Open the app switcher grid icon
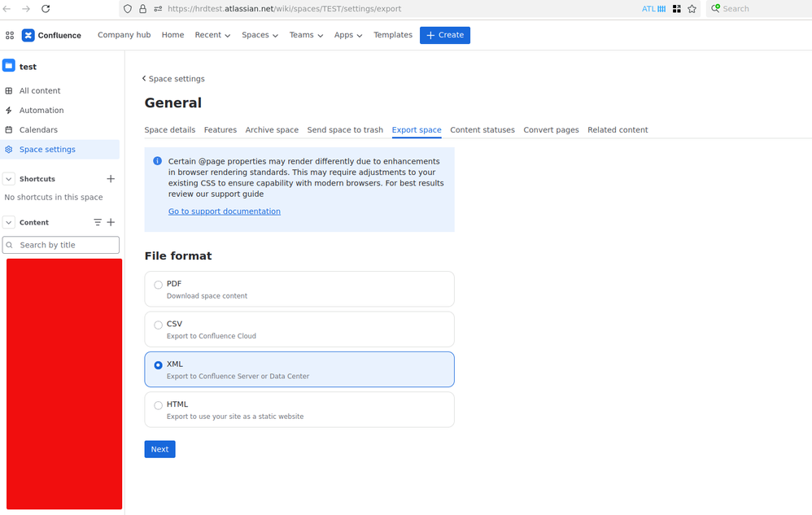The image size is (812, 515). [x=9, y=35]
